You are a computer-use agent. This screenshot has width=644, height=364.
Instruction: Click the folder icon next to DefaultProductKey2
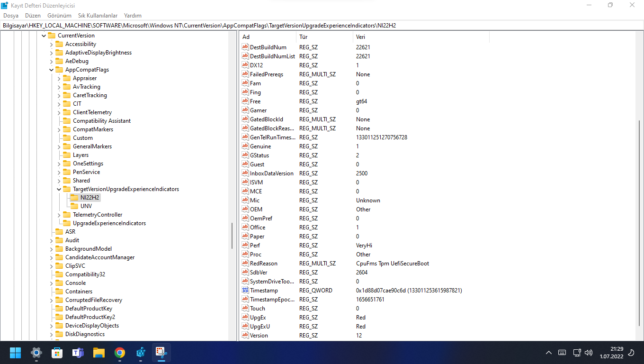pyautogui.click(x=59, y=317)
